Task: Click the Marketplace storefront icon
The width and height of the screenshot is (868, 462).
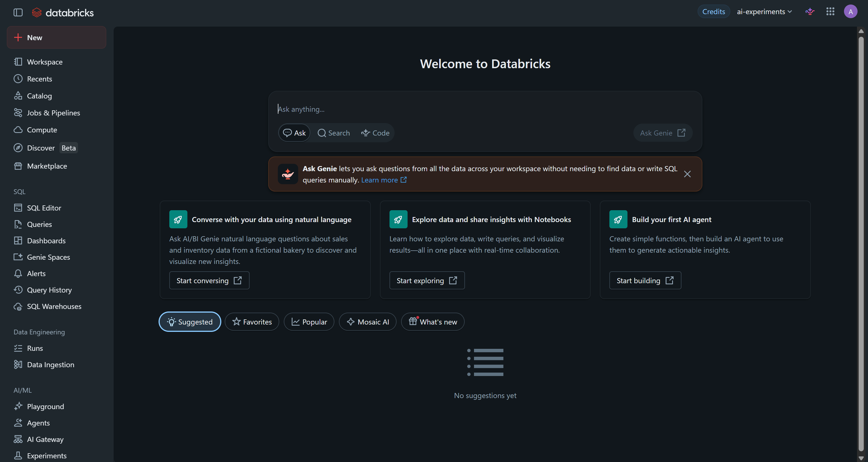Action: [18, 166]
